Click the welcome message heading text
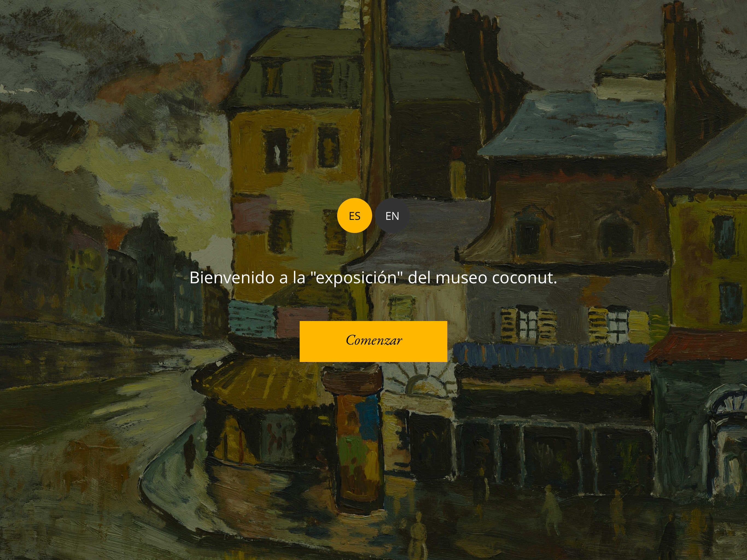This screenshot has width=747, height=560. [373, 277]
